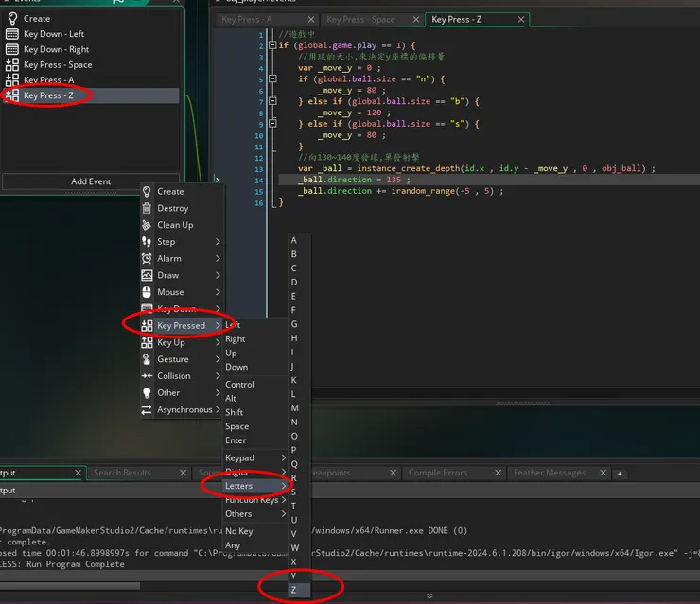Click the lightbulb icon beside Create event
This screenshot has height=604, width=700.
pyautogui.click(x=12, y=18)
